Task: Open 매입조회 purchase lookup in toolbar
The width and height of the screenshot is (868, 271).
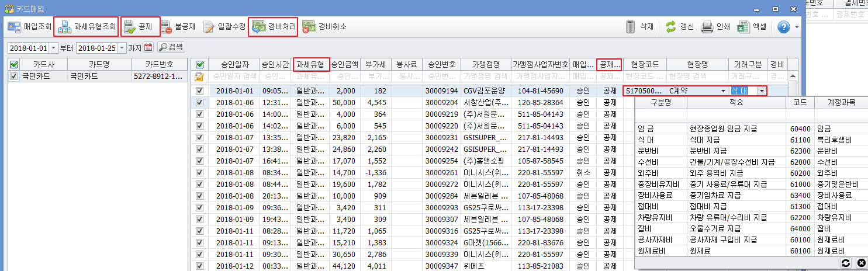Action: pyautogui.click(x=30, y=27)
